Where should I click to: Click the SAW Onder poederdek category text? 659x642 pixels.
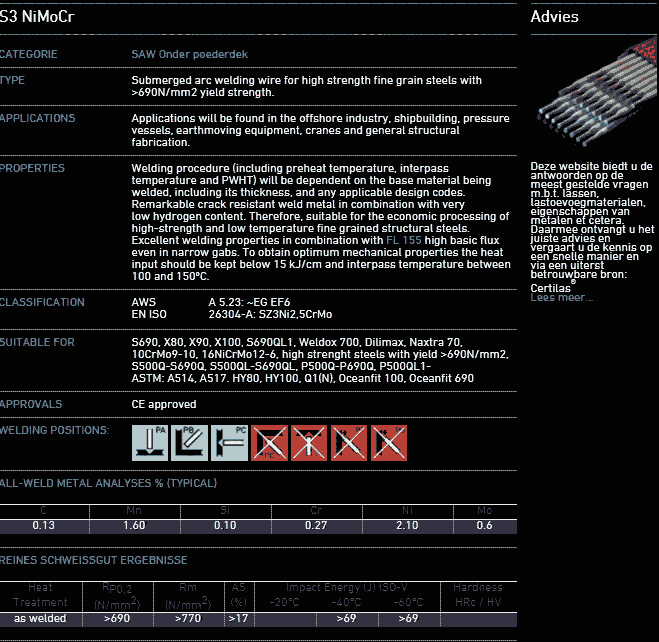(189, 54)
